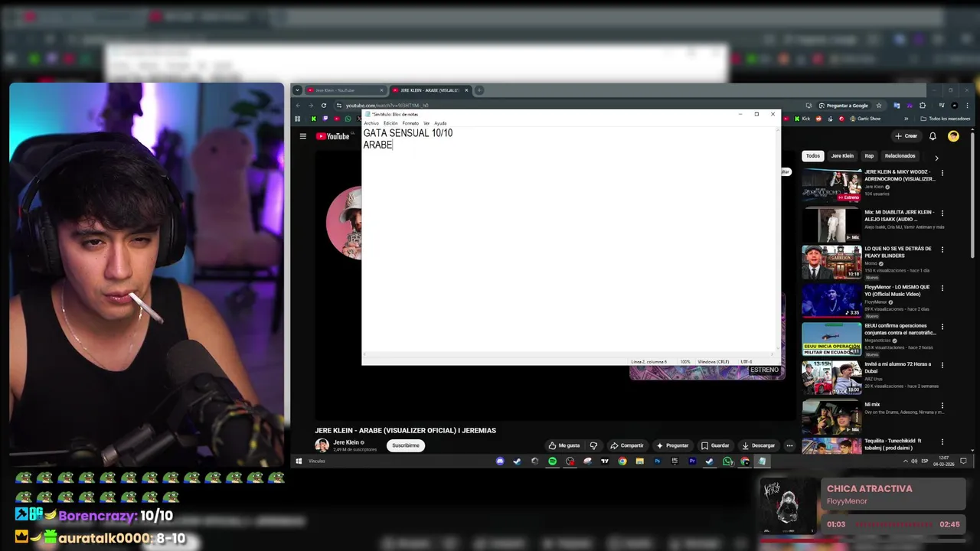
Task: Open volume control in system tray
Action: pyautogui.click(x=914, y=461)
